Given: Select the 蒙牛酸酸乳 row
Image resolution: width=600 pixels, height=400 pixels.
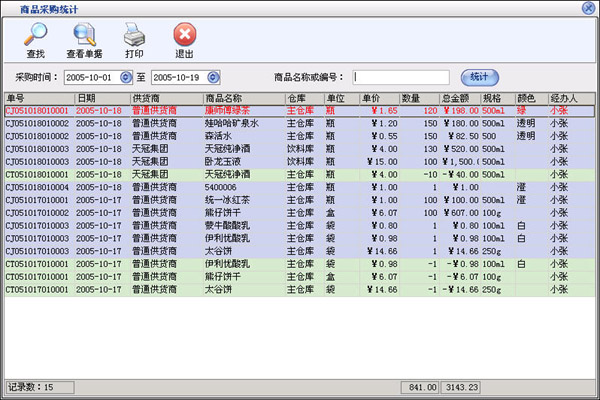Looking at the screenshot, I should (x=300, y=225).
